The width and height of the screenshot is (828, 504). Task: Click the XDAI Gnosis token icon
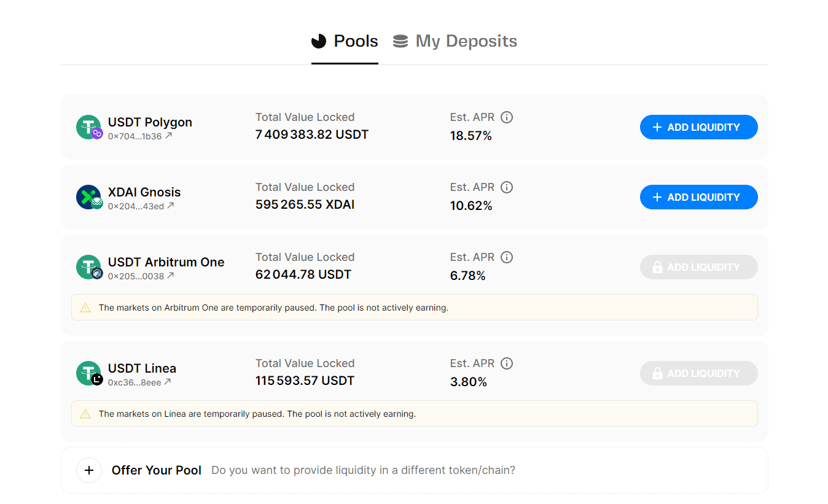pos(89,197)
